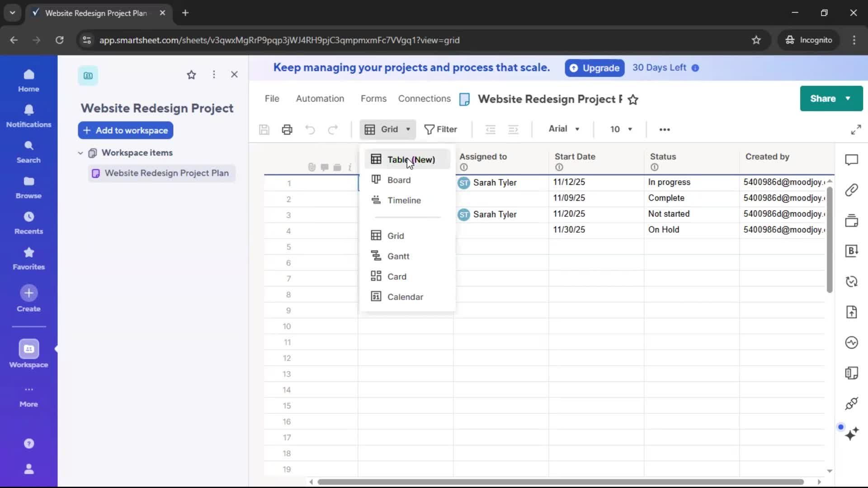868x488 pixels.
Task: Open the activity log pulse icon
Action: [x=853, y=343]
